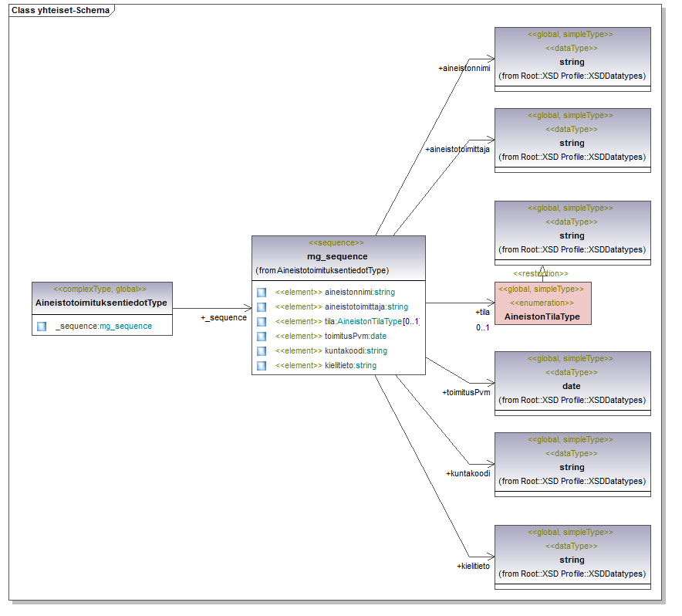
Task: Click the attribute icon next to tila:AineistonTilaType
Action: point(262,322)
